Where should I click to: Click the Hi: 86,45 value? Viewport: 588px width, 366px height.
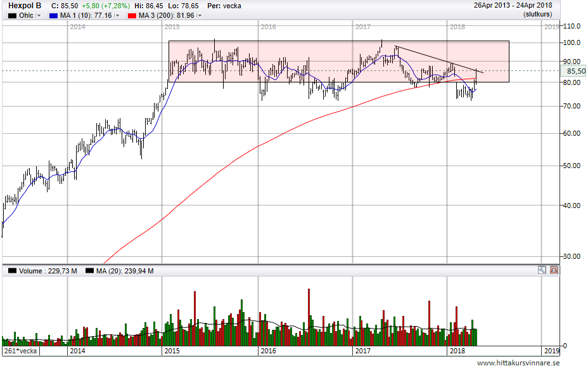tap(149, 6)
